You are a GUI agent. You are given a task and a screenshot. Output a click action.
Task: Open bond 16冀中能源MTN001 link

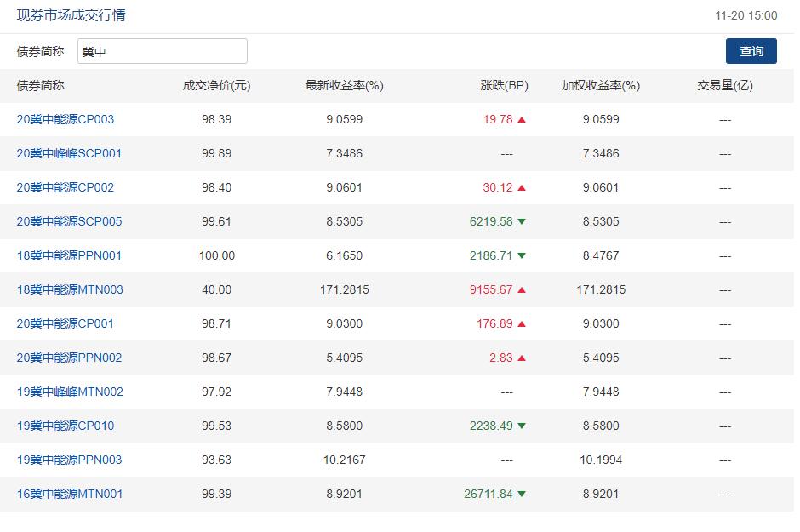tap(70, 494)
